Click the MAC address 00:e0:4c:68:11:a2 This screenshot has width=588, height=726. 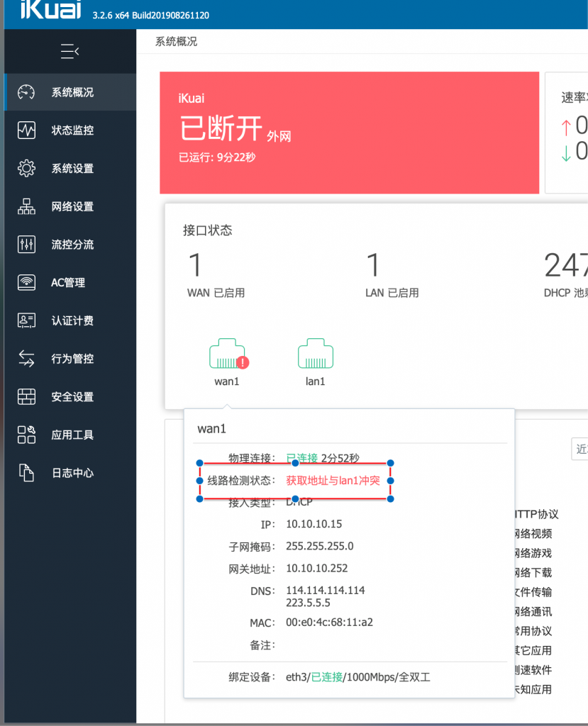point(329,622)
